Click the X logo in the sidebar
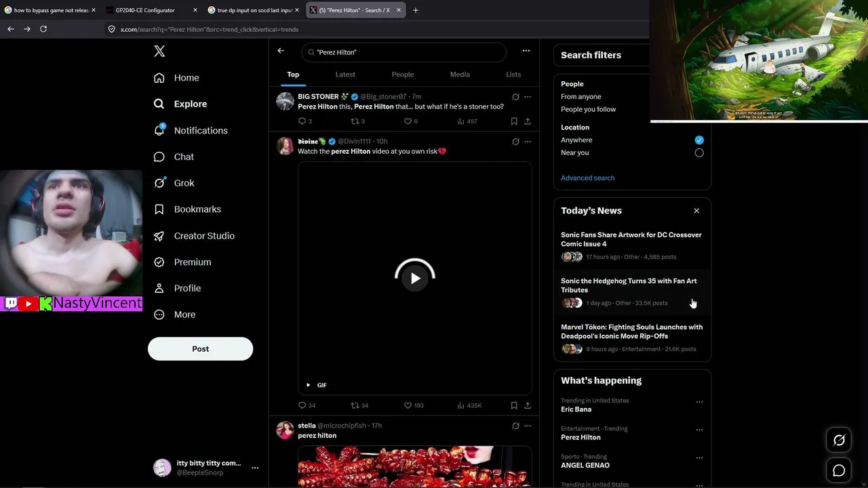 (x=159, y=52)
